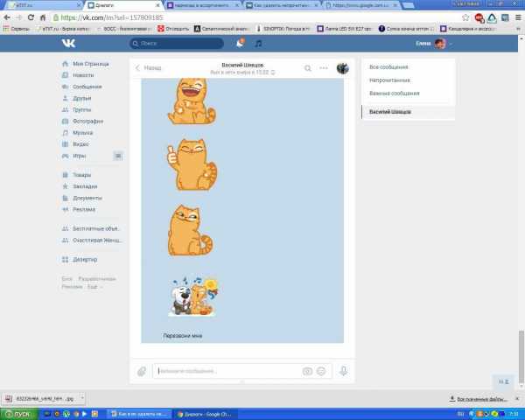Click the dog and cat singing sticker

coord(194,297)
